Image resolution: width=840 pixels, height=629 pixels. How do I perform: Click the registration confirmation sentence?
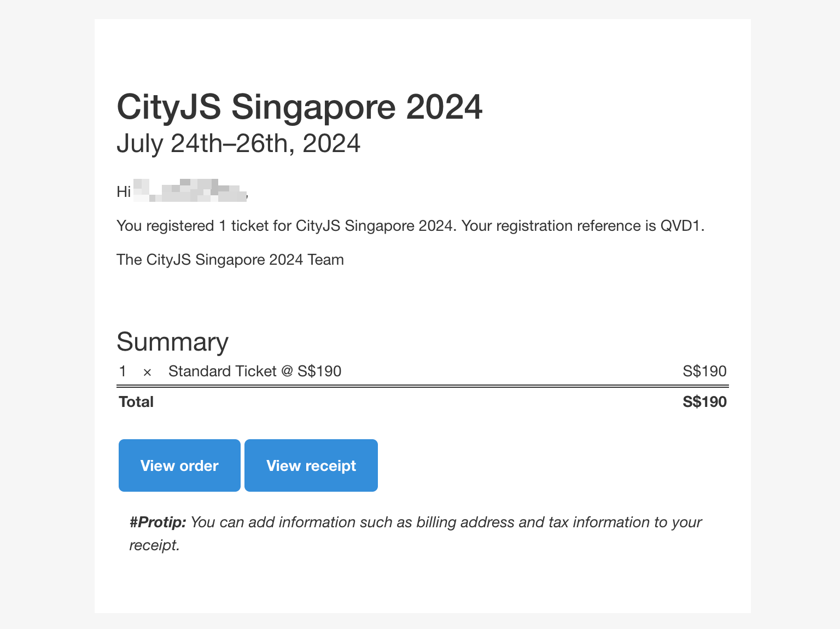(410, 225)
